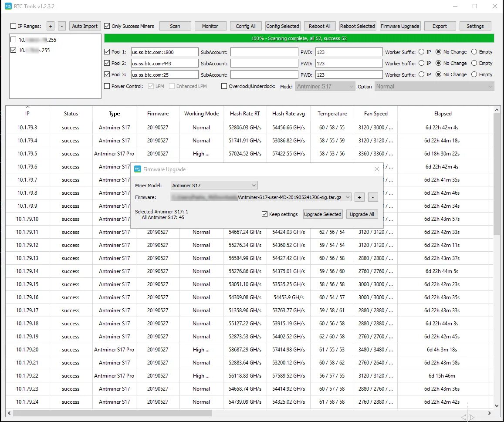Remove IP range with the - button
The image size is (504, 422).
click(62, 26)
